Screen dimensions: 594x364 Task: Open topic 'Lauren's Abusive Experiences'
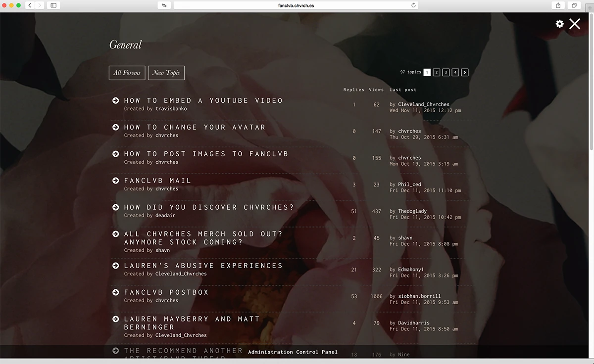coord(203,266)
